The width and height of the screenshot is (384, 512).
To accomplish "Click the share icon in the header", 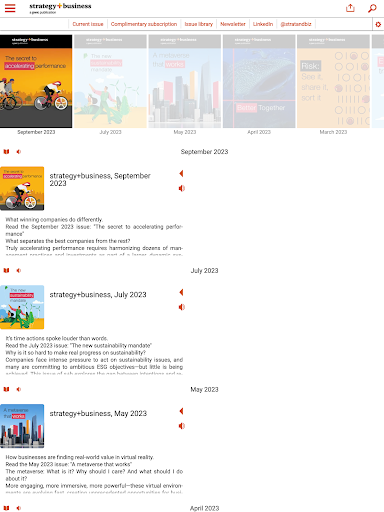I will coord(350,8).
